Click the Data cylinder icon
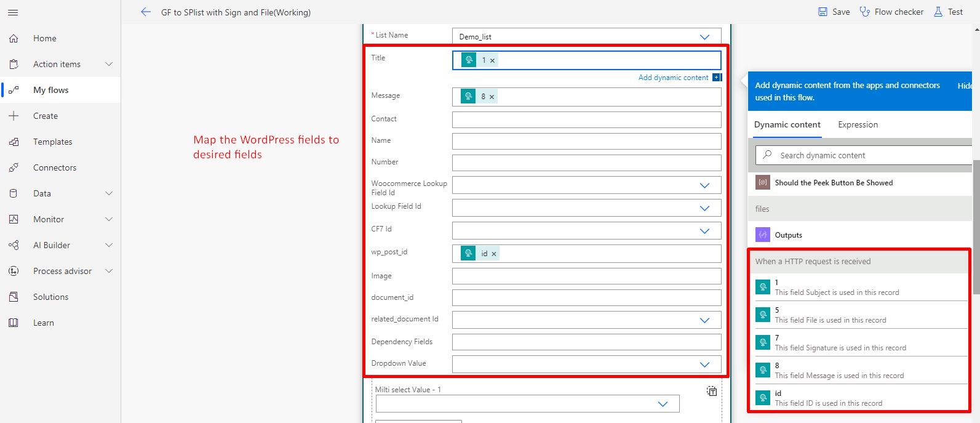This screenshot has height=423, width=980. click(14, 193)
